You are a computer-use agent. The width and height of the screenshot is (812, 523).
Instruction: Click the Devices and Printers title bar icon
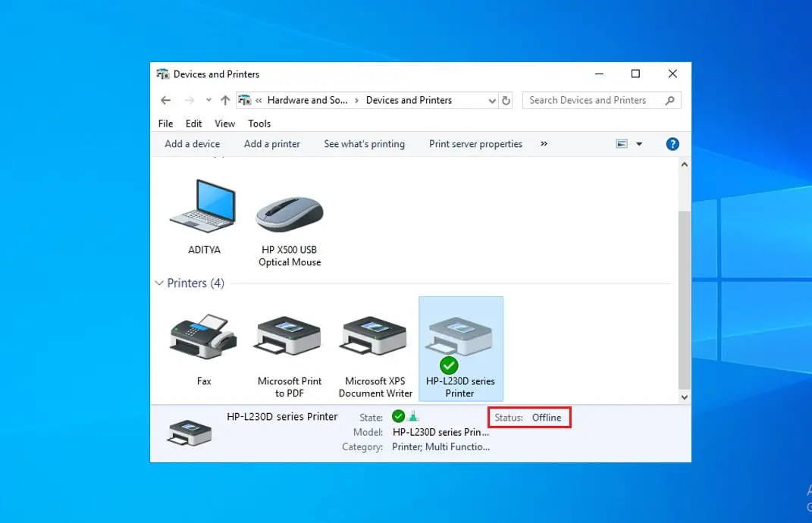(162, 74)
